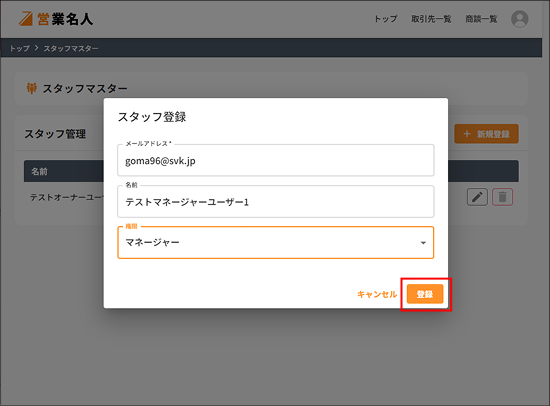Focus the メールアドレス input field

click(276, 160)
